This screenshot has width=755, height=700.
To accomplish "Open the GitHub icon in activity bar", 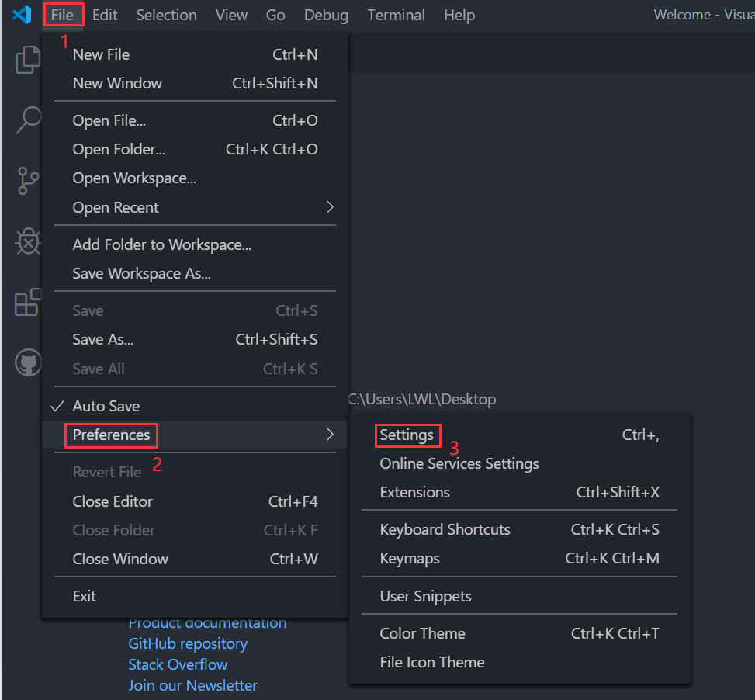I will pos(29,362).
